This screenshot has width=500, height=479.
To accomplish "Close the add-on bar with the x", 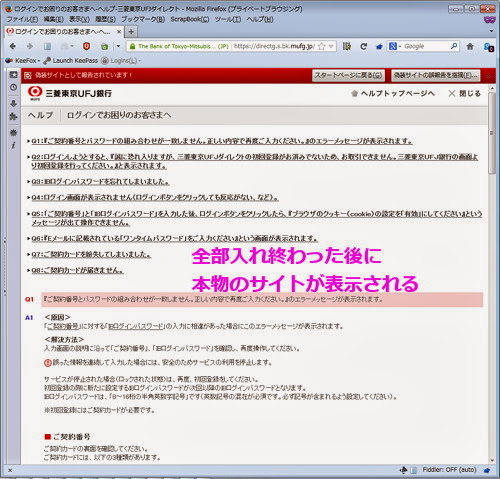I will pyautogui.click(x=10, y=470).
